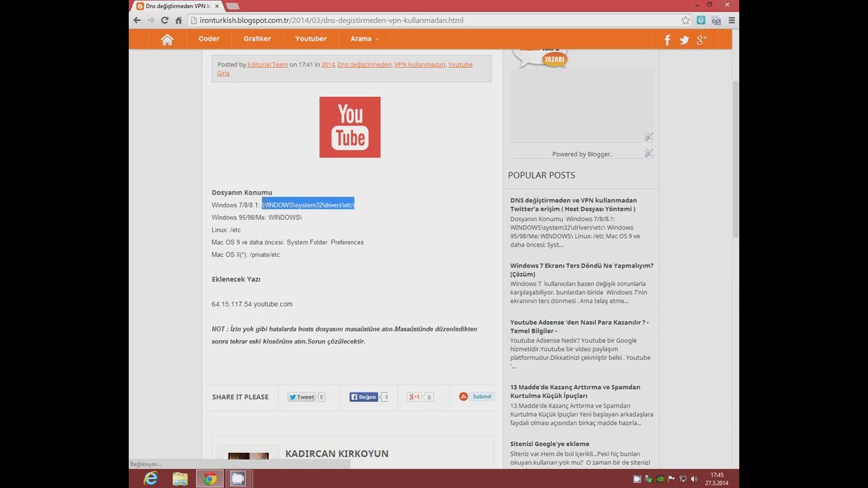Go back with the browser back arrow
Viewport: 868px width, 488px height.
point(137,20)
